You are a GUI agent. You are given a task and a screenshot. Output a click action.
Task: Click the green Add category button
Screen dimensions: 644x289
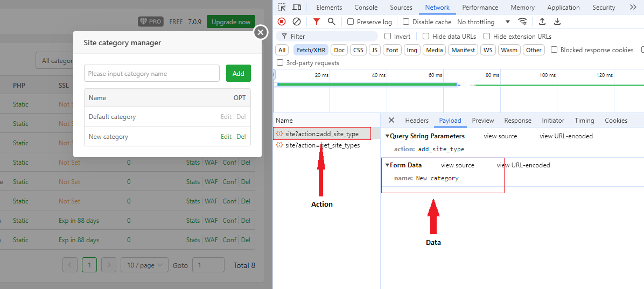238,74
